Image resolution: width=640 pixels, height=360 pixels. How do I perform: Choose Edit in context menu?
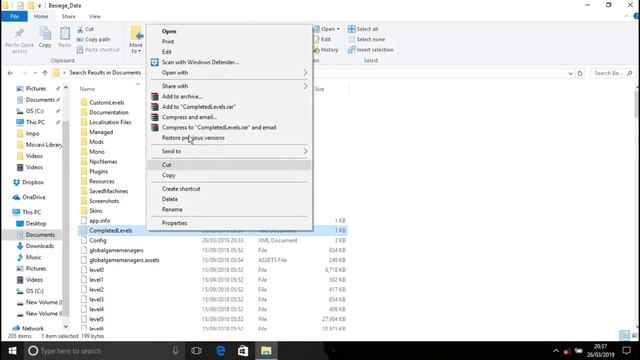[x=230, y=52]
